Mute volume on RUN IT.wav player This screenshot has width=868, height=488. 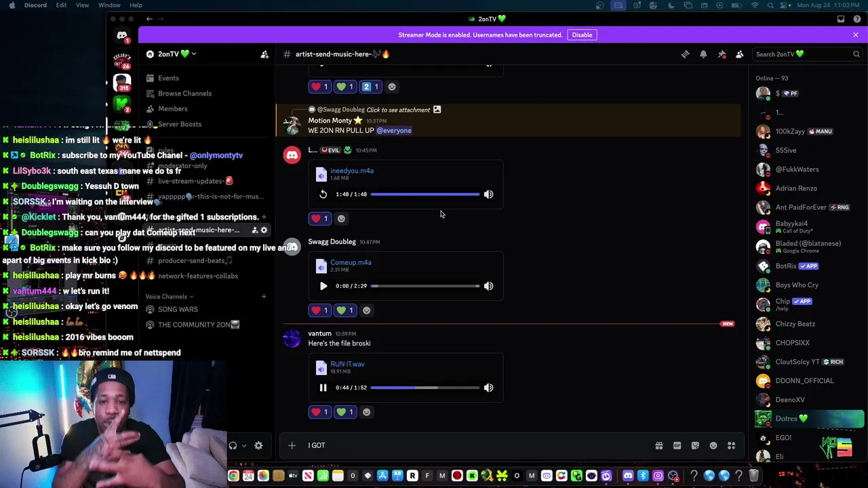(488, 388)
